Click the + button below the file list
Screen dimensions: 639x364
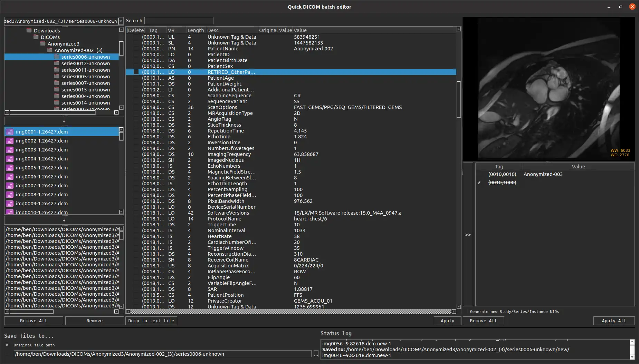point(64,220)
